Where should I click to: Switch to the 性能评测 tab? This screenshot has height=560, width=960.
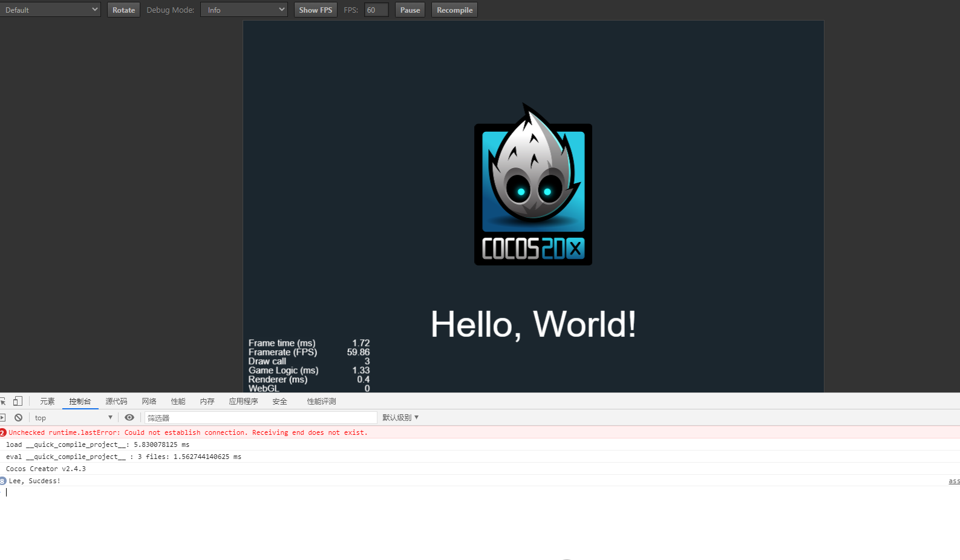pyautogui.click(x=321, y=401)
